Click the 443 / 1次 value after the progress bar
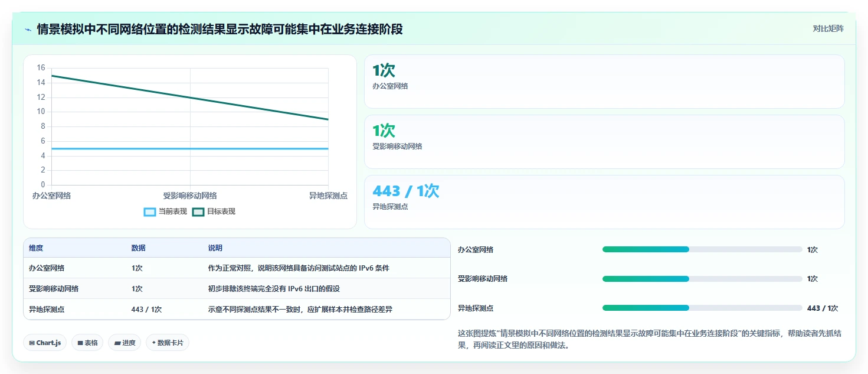Image resolution: width=868 pixels, height=374 pixels. pos(823,308)
